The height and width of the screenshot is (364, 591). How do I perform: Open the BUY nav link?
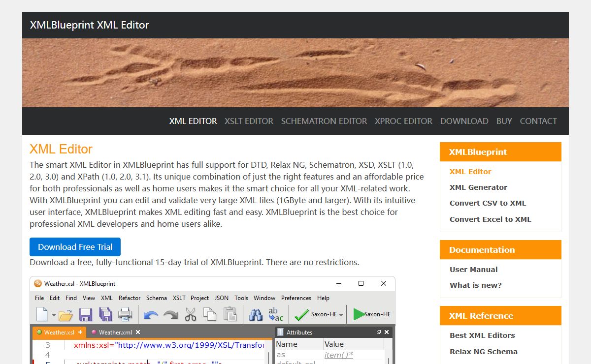(504, 121)
